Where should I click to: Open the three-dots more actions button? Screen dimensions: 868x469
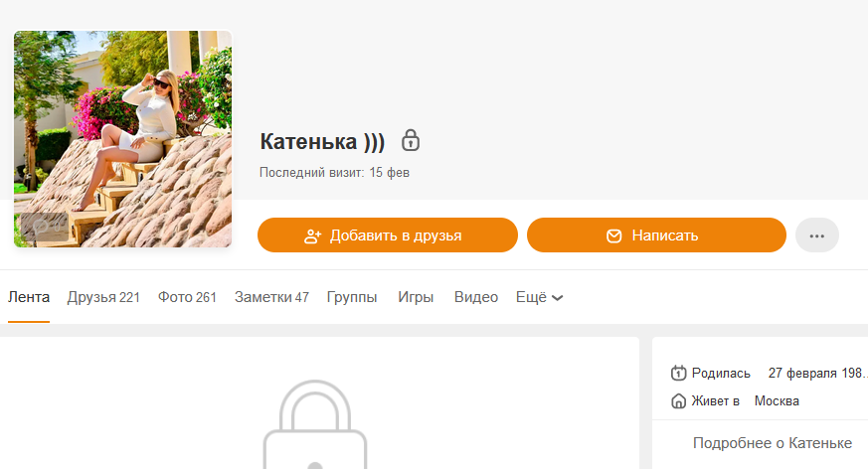817,235
